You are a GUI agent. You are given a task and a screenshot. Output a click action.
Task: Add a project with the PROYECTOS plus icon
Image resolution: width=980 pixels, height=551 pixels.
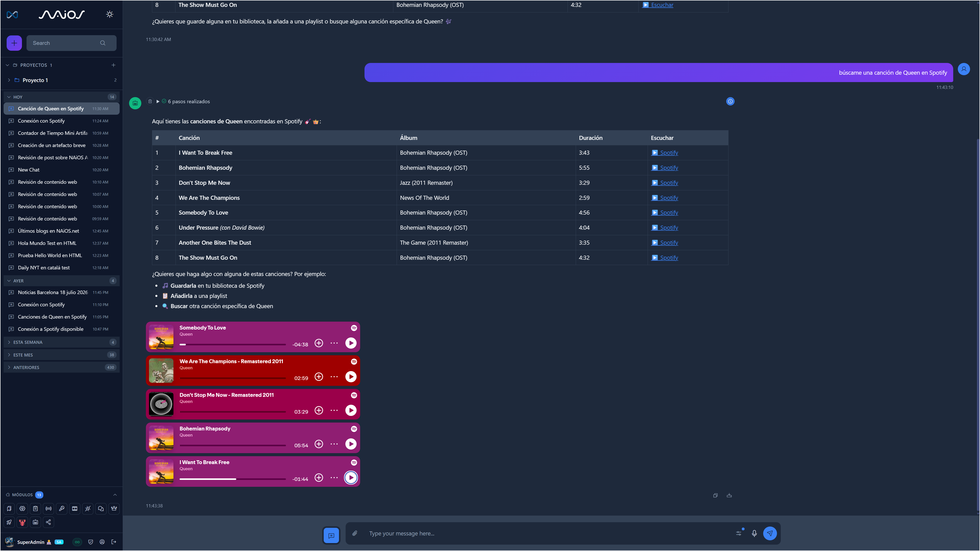point(113,65)
